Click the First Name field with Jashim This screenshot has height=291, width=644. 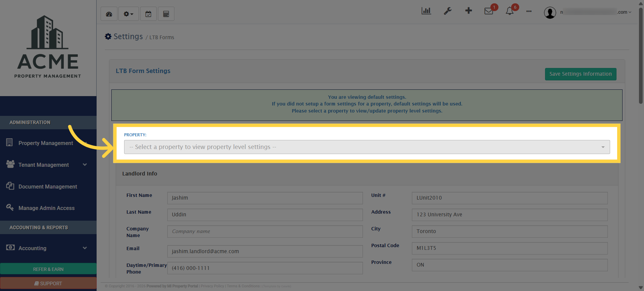pyautogui.click(x=265, y=198)
